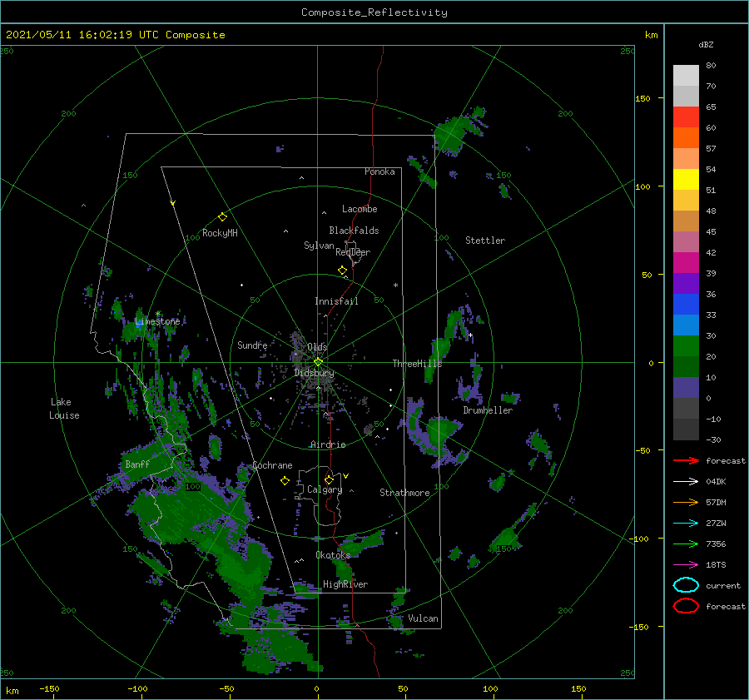Click the Didsbury city label
This screenshot has height=700, width=749.
tap(315, 373)
